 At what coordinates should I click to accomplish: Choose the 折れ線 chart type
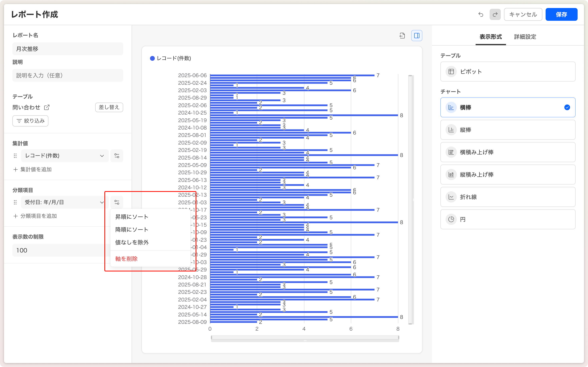[x=508, y=197]
